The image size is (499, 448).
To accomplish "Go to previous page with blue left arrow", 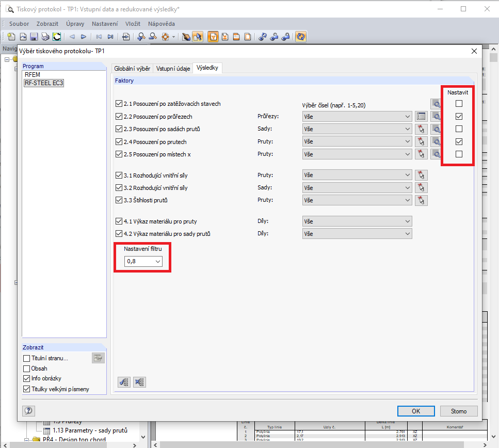I will click(72, 37).
